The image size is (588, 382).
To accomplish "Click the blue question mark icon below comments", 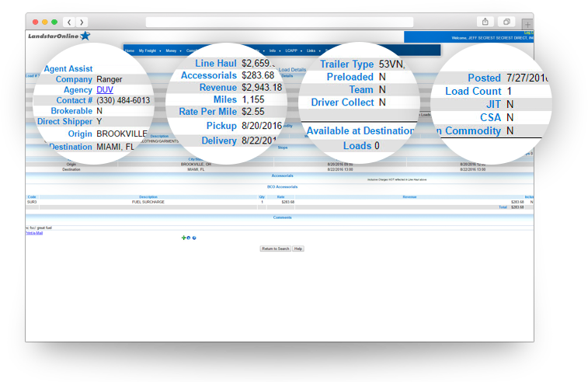I will pyautogui.click(x=194, y=238).
